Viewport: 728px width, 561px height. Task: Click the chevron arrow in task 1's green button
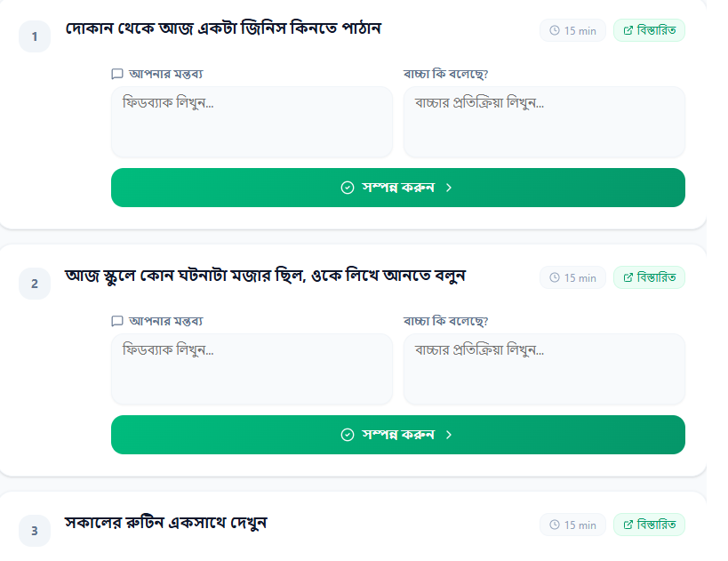pyautogui.click(x=450, y=188)
